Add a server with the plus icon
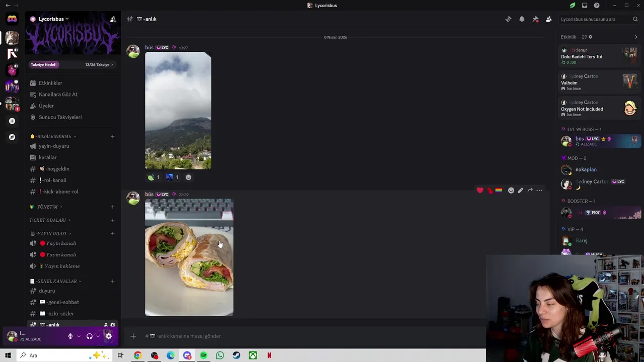The width and height of the screenshot is (644, 362). pyautogui.click(x=12, y=121)
